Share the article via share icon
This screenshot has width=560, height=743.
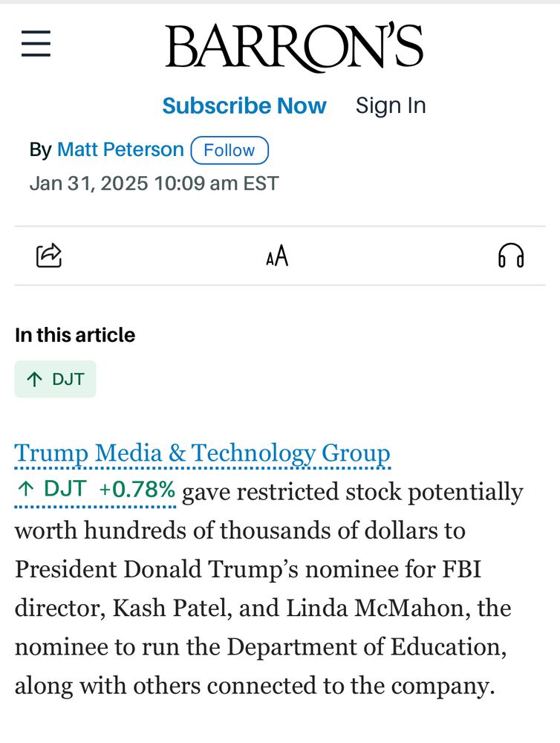(49, 256)
